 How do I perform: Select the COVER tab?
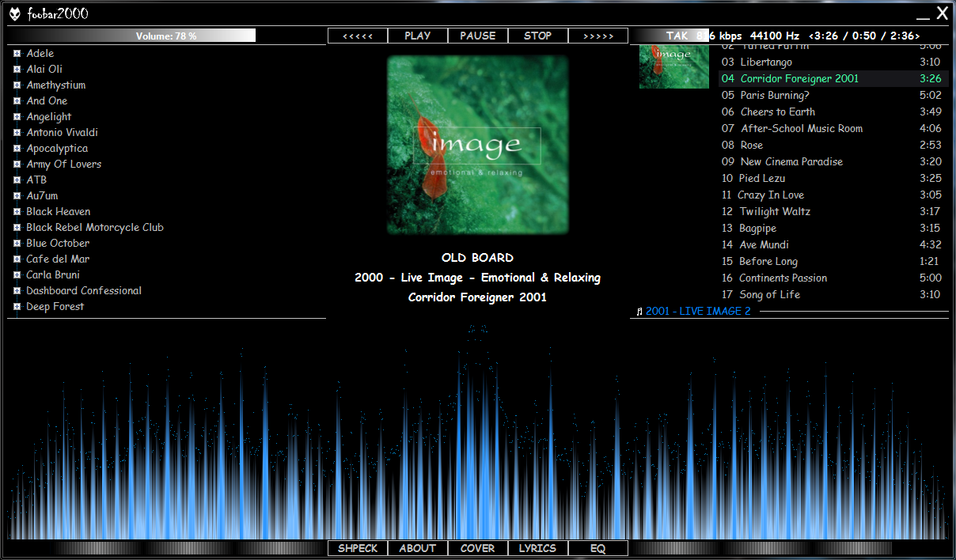[478, 548]
